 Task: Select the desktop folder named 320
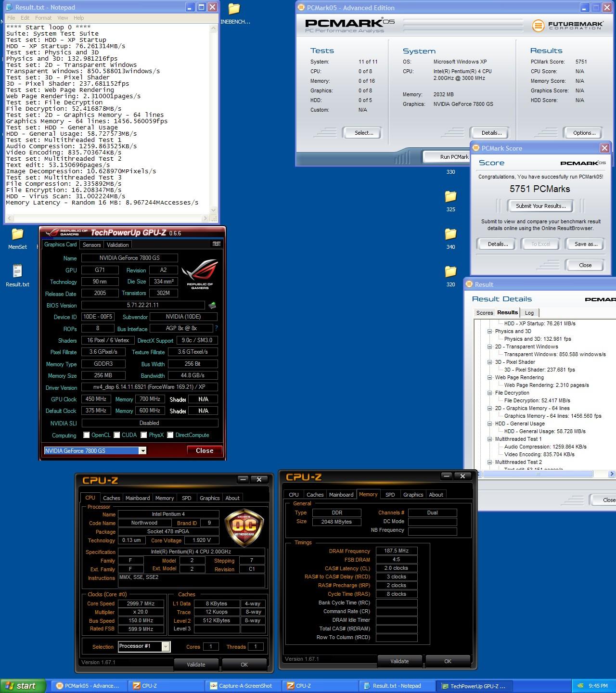tap(450, 276)
